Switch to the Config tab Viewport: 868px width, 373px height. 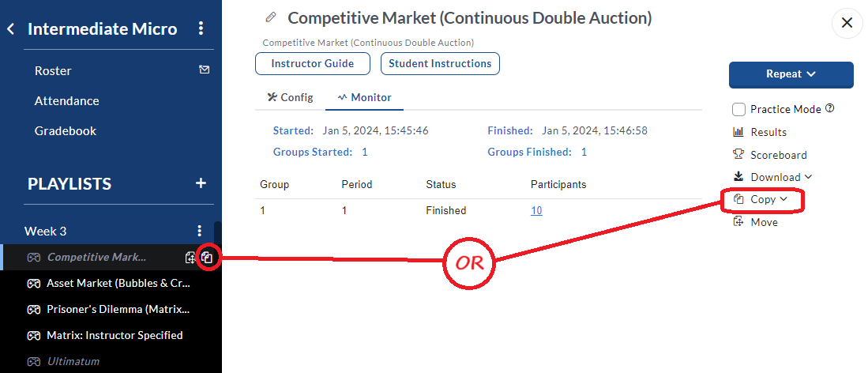tap(290, 97)
